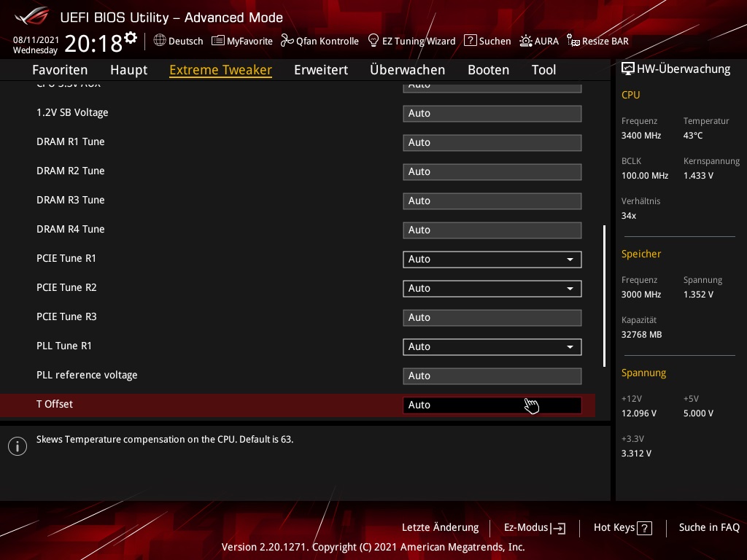
Task: Go to the Booten tab
Action: (488, 69)
